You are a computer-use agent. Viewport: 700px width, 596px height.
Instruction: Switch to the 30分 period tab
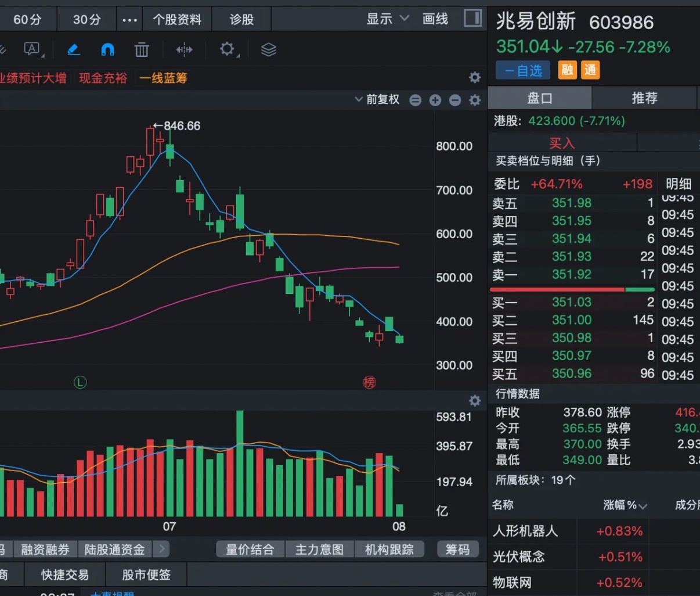coord(87,20)
